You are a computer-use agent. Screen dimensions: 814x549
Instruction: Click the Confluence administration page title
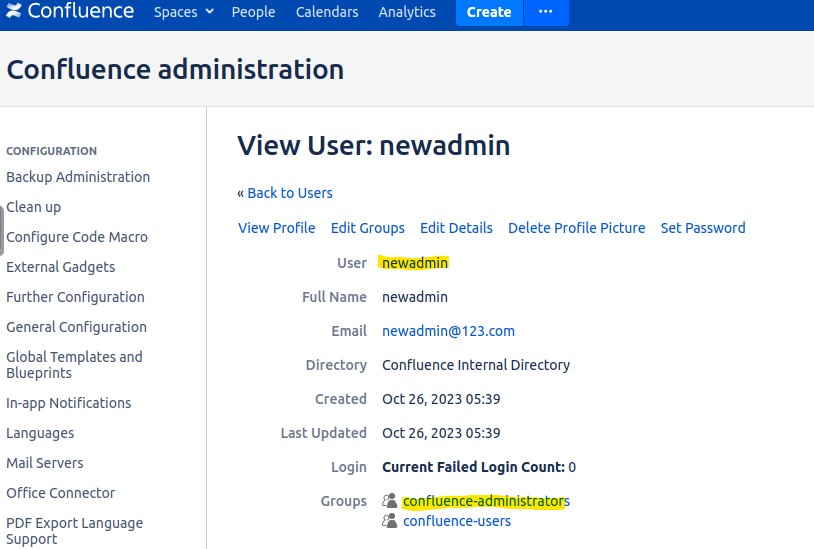(x=175, y=70)
